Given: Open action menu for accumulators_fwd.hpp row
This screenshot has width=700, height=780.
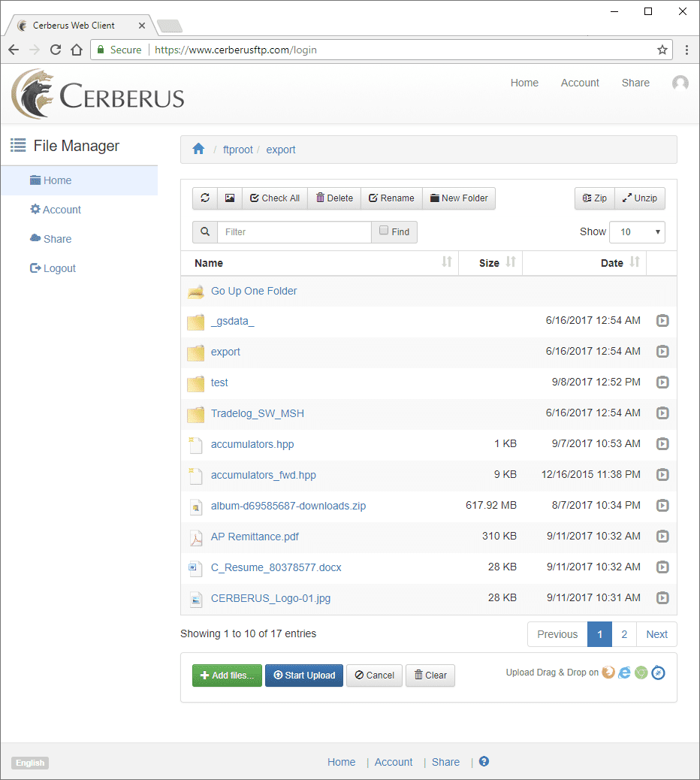Looking at the screenshot, I should click(x=662, y=475).
